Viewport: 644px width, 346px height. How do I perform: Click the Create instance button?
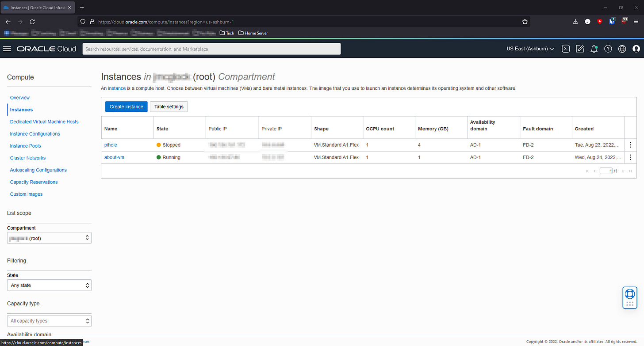coord(126,106)
